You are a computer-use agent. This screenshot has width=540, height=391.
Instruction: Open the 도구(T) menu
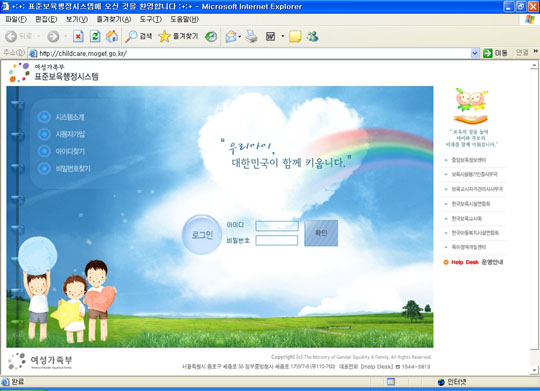150,19
